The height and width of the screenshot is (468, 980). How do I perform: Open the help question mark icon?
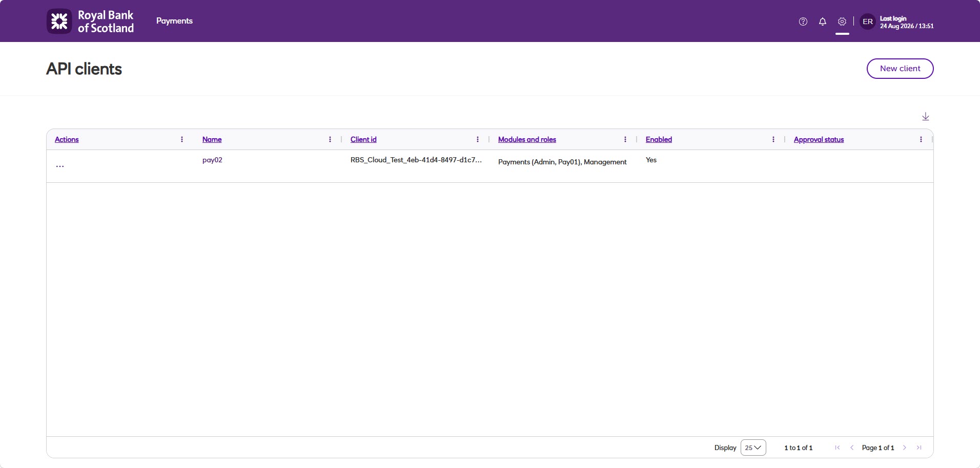coord(803,22)
